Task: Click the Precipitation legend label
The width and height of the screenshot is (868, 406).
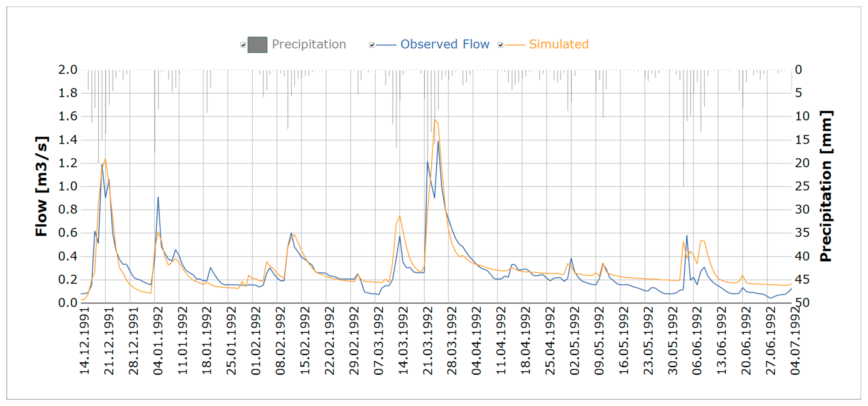Action: pyautogui.click(x=309, y=44)
